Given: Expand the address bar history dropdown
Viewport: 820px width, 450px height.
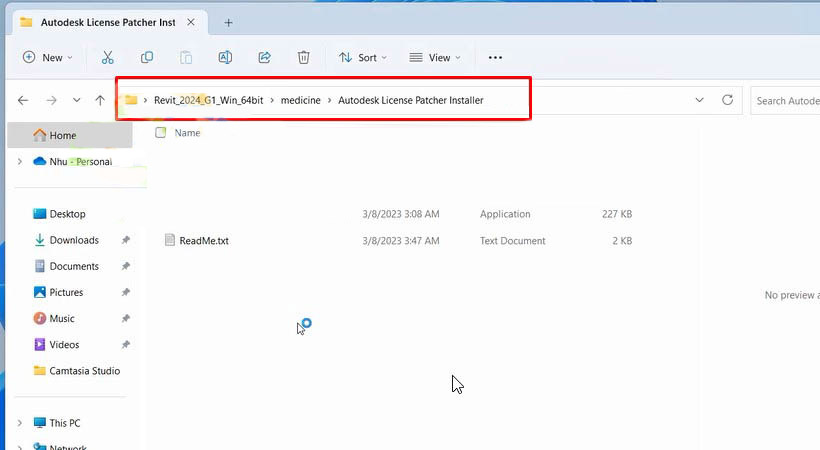Looking at the screenshot, I should (699, 100).
